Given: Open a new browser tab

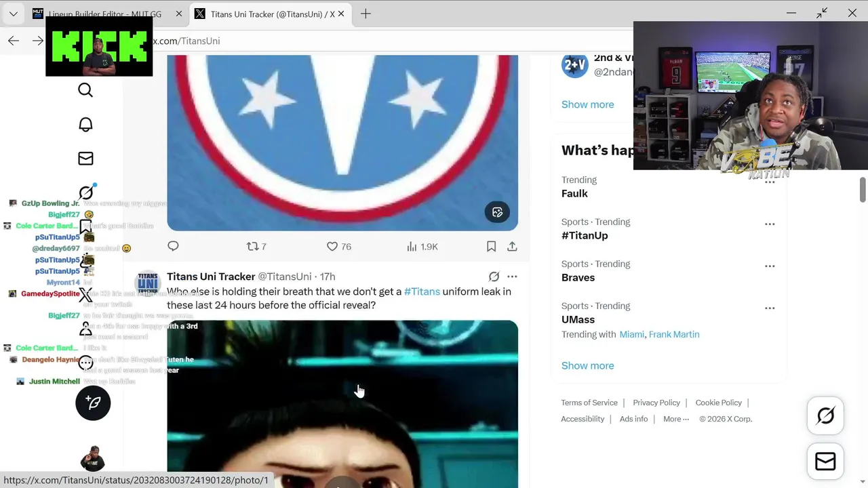Looking at the screenshot, I should tap(366, 14).
